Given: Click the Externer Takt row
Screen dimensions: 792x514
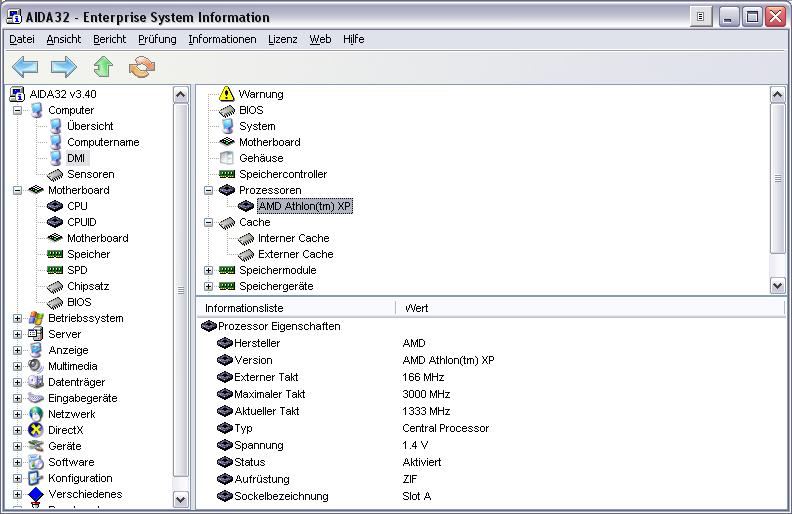Looking at the screenshot, I should (x=492, y=377).
